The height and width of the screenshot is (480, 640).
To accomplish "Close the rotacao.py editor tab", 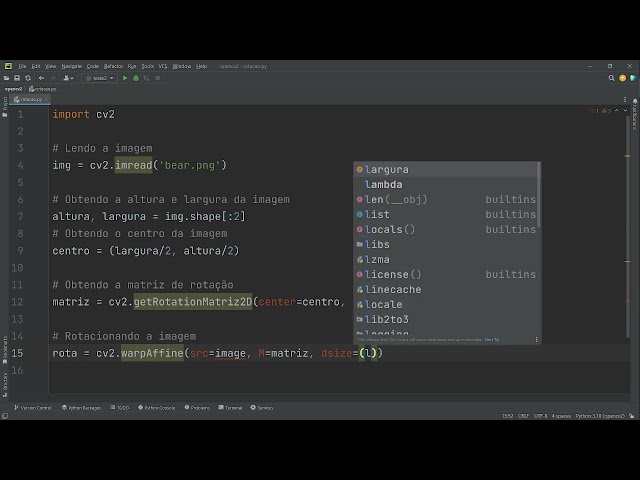I will (46, 99).
